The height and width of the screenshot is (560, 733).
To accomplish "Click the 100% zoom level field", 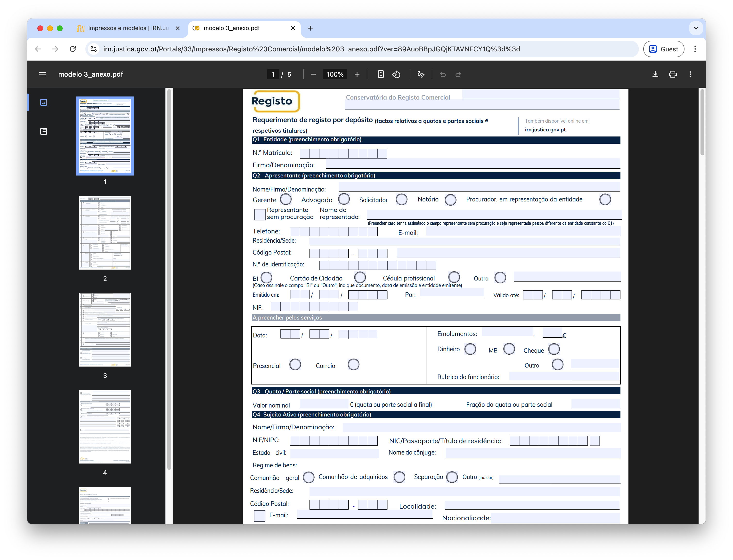I will pyautogui.click(x=335, y=74).
